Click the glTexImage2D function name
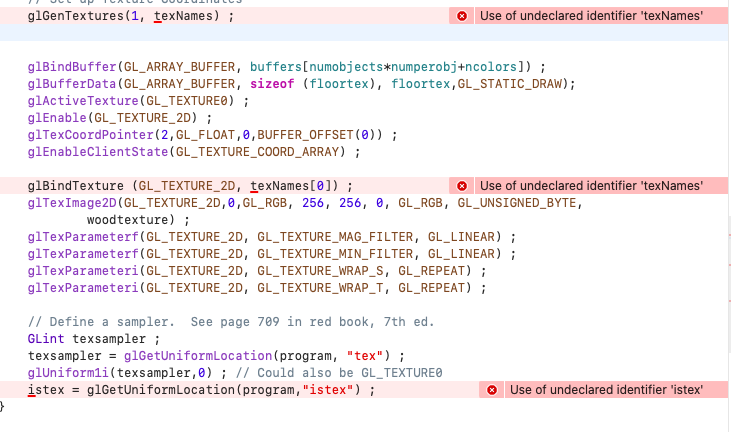The width and height of the screenshot is (731, 432). click(x=72, y=203)
